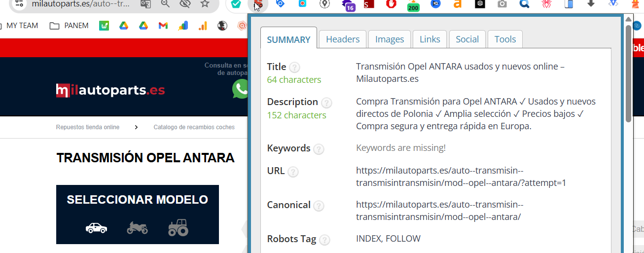Click the SEO META extension icon under cursor

coord(258,4)
